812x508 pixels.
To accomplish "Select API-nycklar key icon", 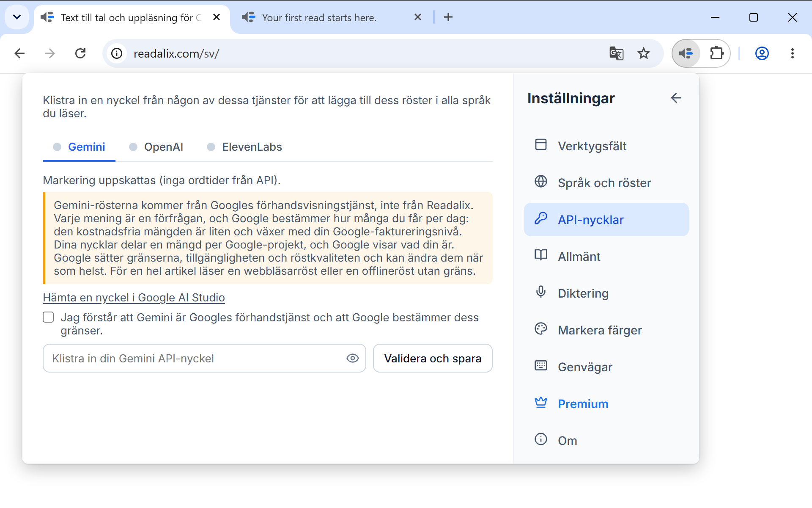I will tap(541, 218).
